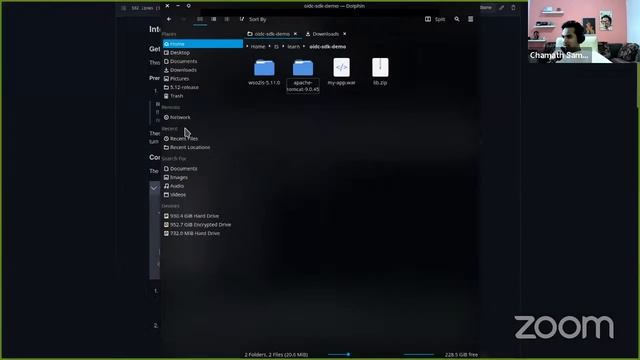
Task: Close the Downloads tab
Action: [x=345, y=34]
